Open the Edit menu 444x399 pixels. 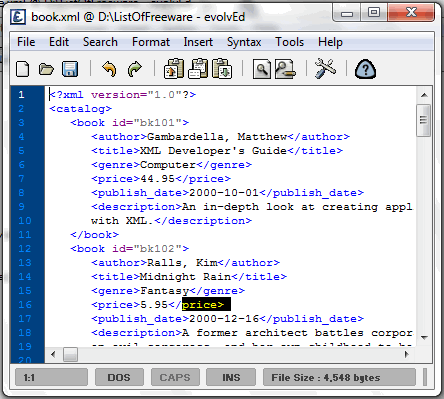coord(59,42)
